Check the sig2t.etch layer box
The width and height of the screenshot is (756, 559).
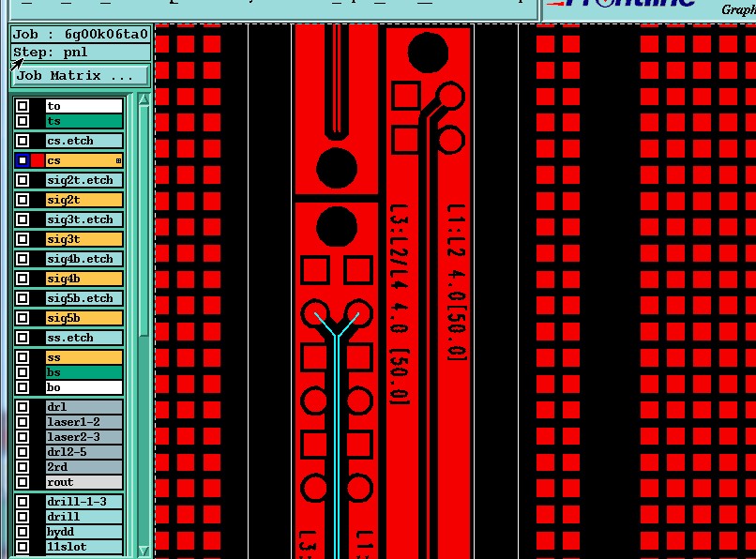point(23,180)
